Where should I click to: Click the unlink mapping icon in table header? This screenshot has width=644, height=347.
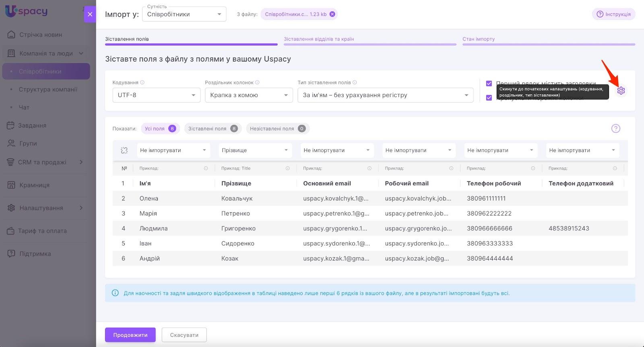coord(124,150)
